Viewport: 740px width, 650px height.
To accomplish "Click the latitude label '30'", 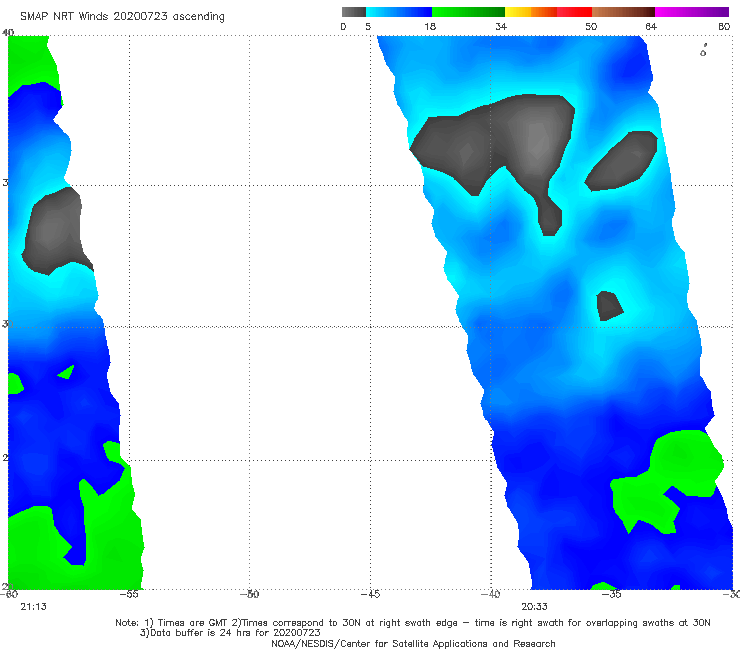I will pyautogui.click(x=7, y=324).
